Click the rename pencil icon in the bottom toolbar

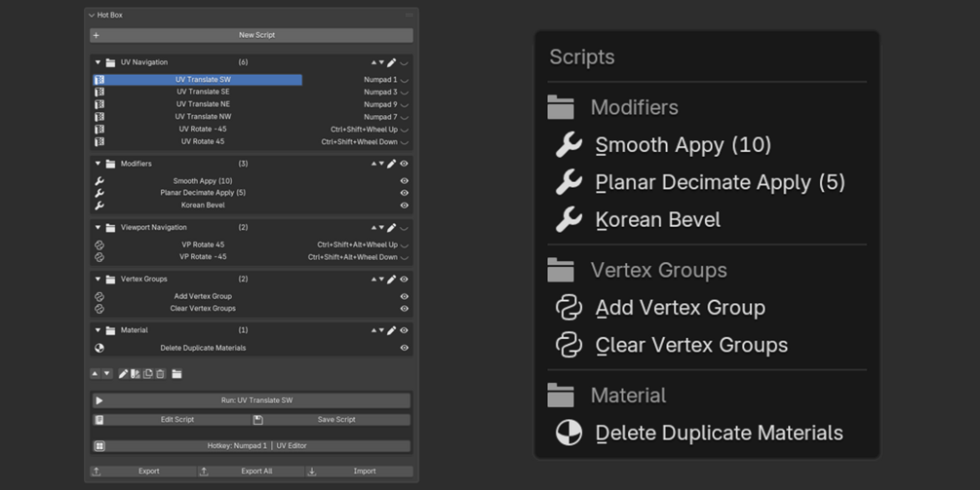point(123,374)
